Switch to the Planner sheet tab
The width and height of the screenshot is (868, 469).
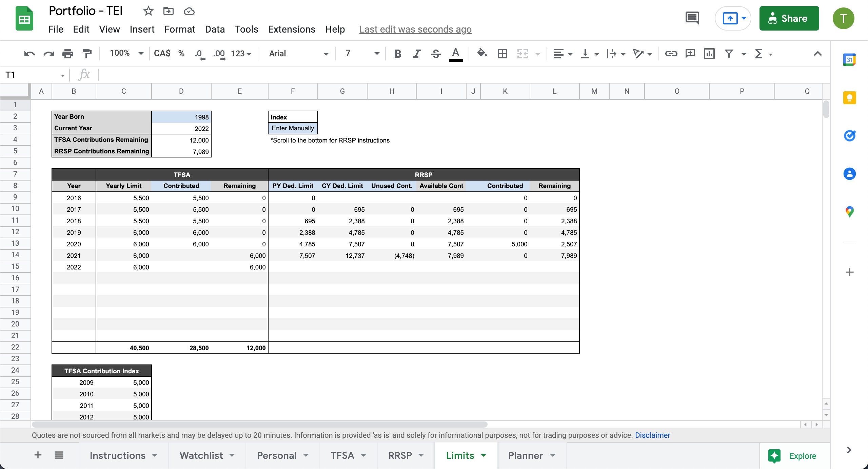pos(526,455)
